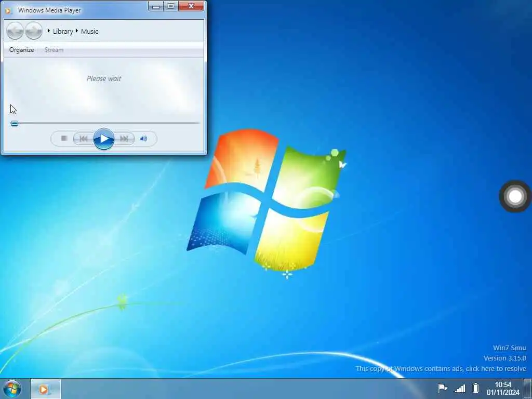Select Music in the breadcrumb
This screenshot has height=399, width=532.
[89, 31]
